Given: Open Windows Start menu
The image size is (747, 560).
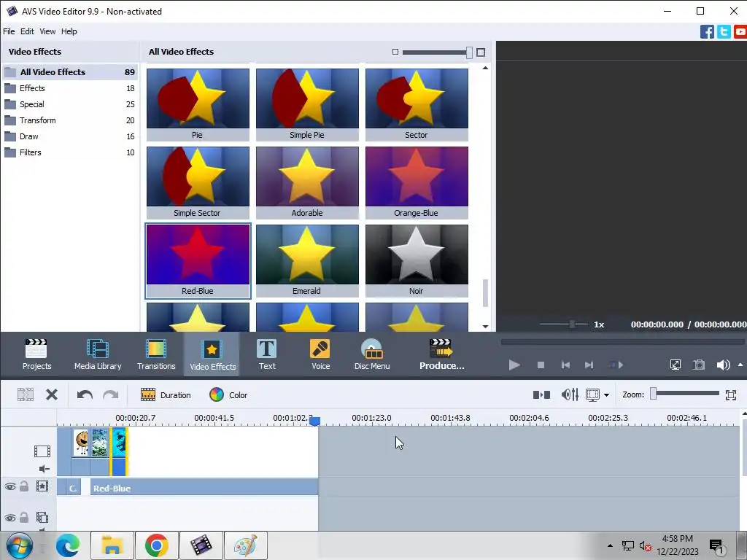Looking at the screenshot, I should 20,545.
